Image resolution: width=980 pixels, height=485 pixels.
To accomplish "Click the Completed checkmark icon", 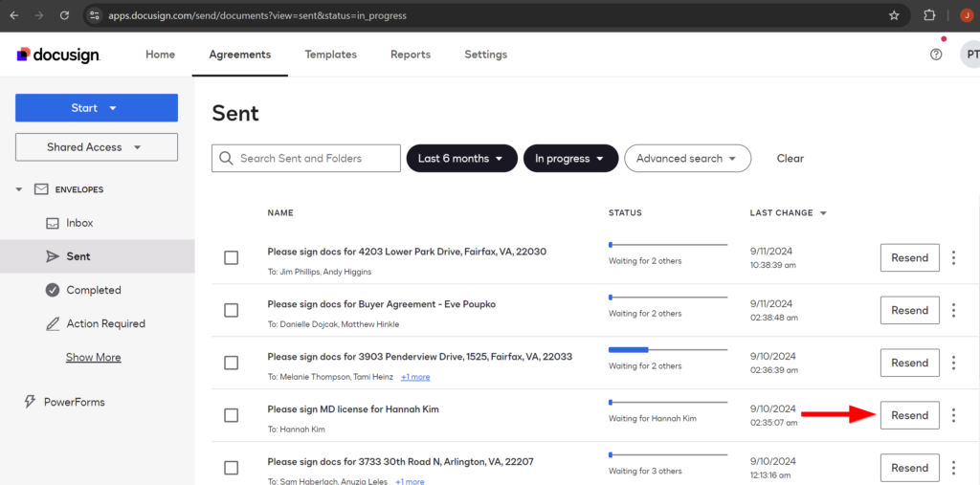I will point(53,290).
